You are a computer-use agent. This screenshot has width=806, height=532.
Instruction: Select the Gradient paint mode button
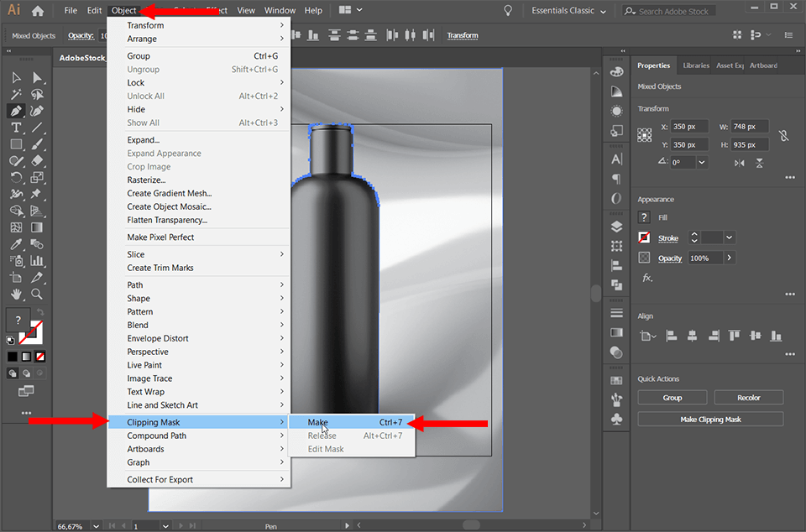click(x=26, y=357)
